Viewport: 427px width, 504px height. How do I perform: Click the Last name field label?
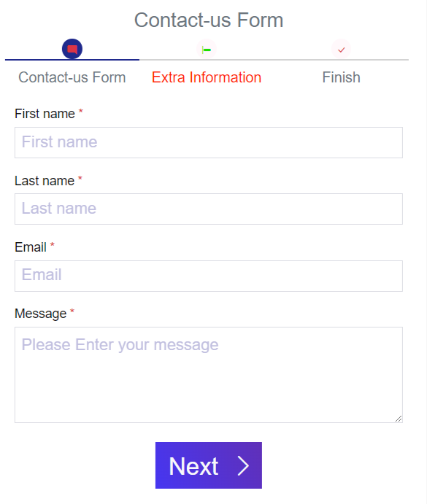pos(45,181)
